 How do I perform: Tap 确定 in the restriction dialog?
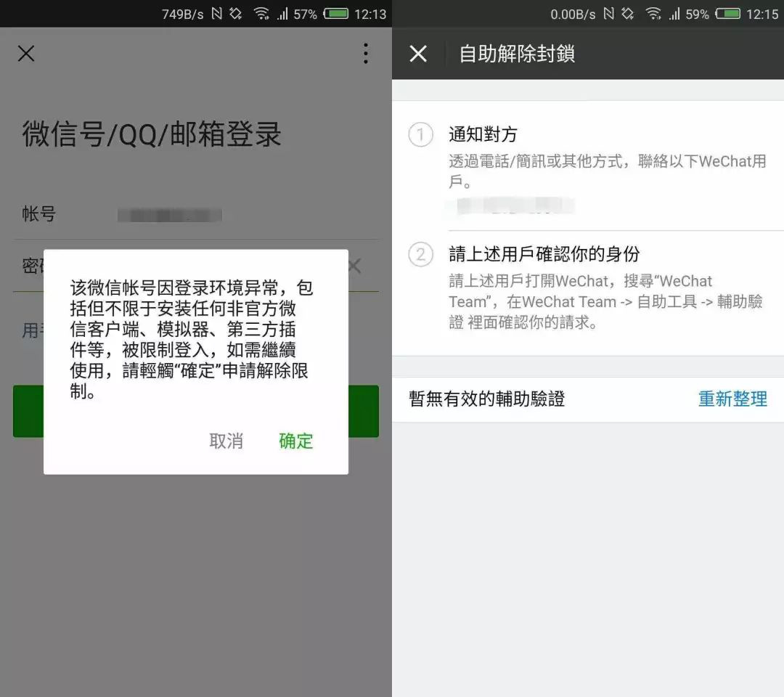[296, 441]
